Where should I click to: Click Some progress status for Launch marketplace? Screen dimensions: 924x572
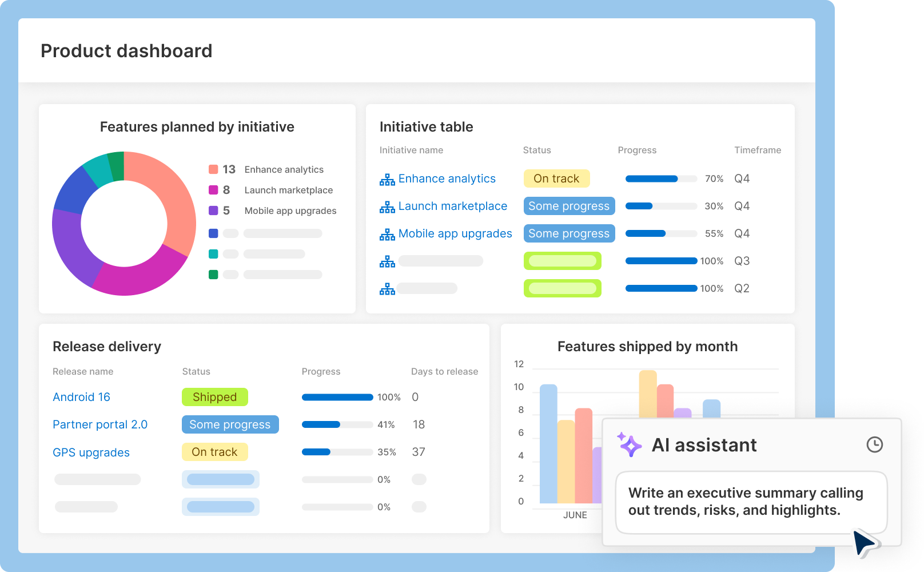[x=569, y=206]
